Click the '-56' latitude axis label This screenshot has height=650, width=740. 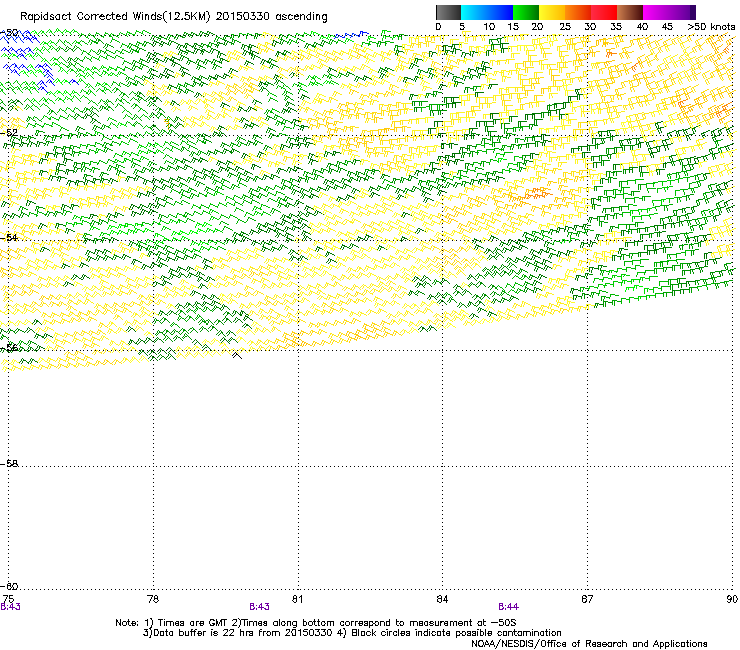[9, 348]
